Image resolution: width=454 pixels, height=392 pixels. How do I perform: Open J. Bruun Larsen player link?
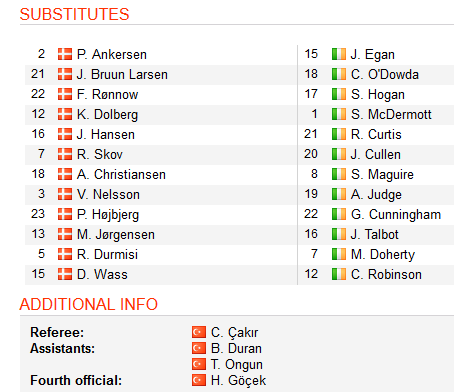tap(122, 74)
